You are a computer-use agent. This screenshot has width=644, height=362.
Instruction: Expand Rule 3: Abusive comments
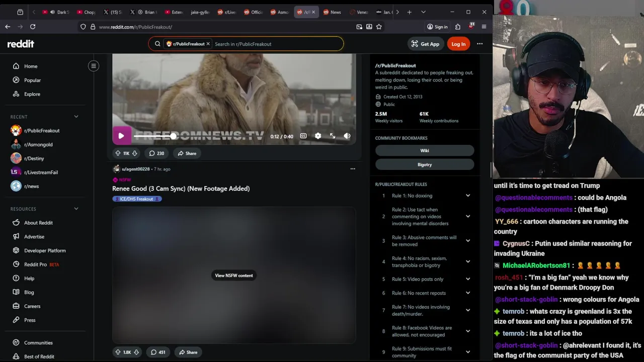pos(468,241)
